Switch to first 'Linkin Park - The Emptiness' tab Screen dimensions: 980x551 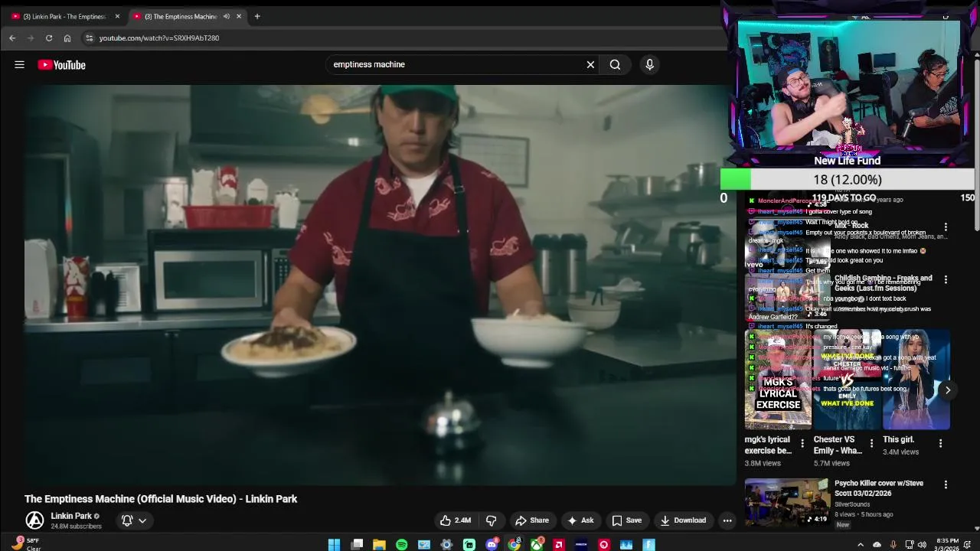(65, 16)
